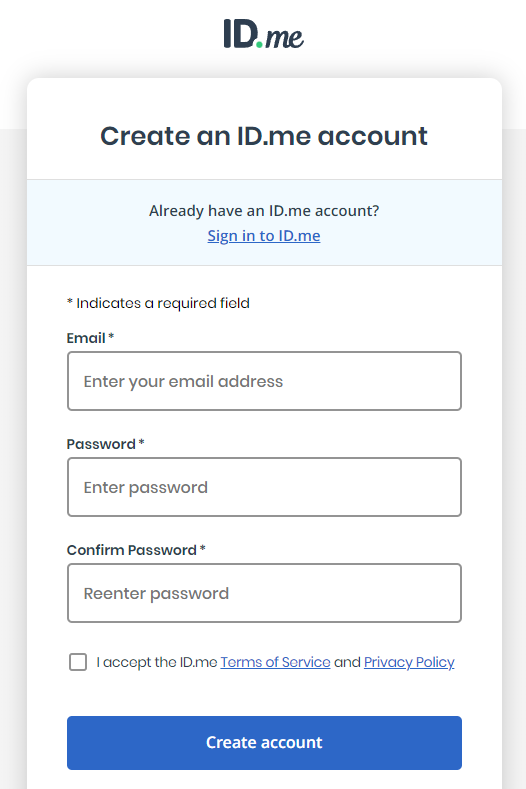Click the green dot in the logo
Image resolution: width=526 pixels, height=789 pixels.
click(x=259, y=44)
